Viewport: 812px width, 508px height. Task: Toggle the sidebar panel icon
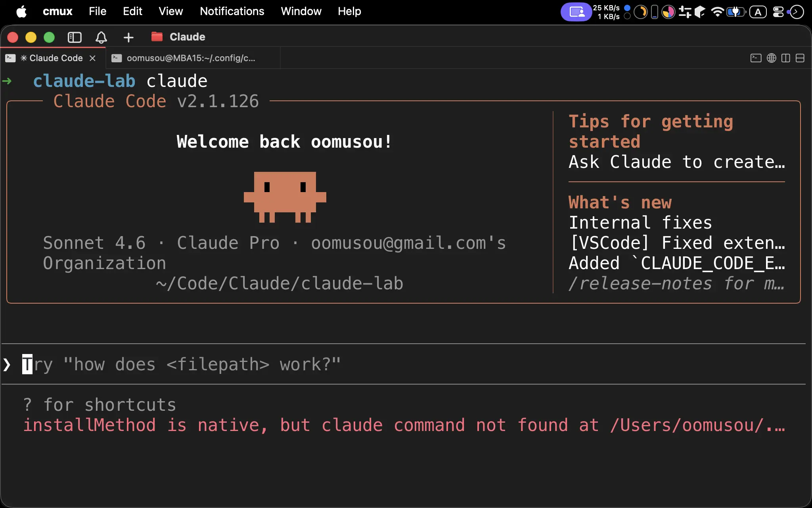click(75, 37)
